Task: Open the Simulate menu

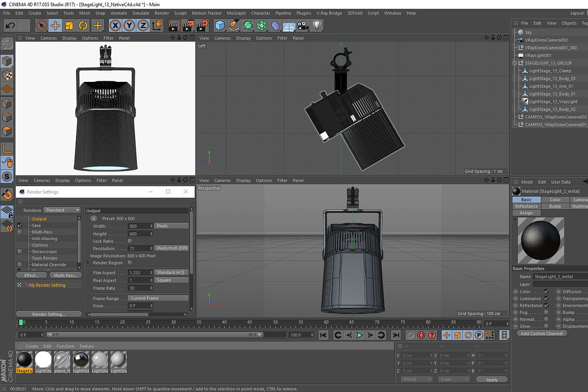Action: coord(141,13)
